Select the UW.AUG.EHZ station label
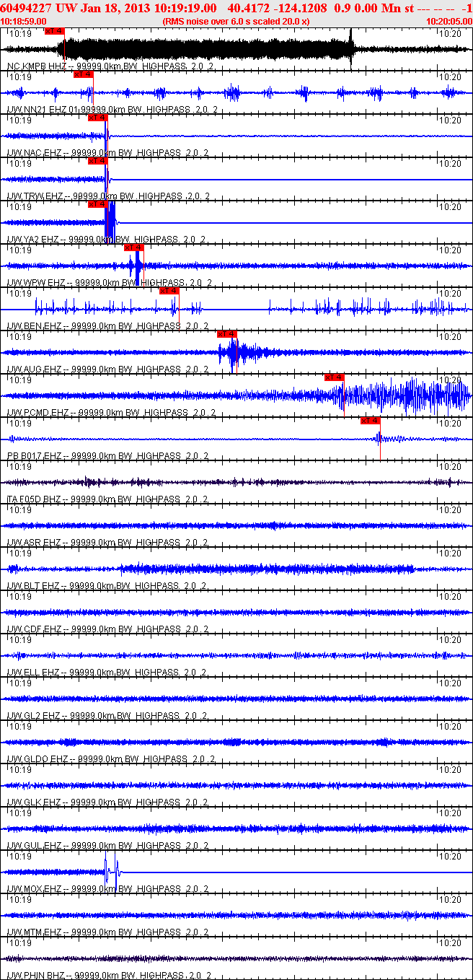Screen dimensions: 473x980 tap(108, 369)
